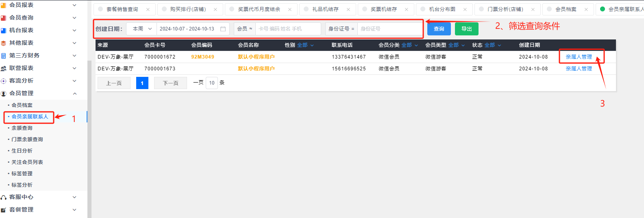Close the 奖票代币月度结余 tab
This screenshot has width=644, height=218.
(290, 9)
